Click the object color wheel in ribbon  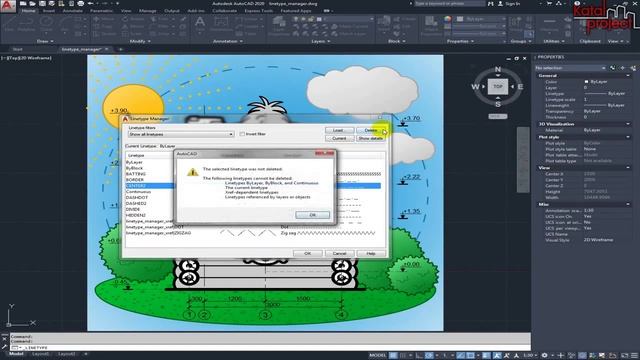point(448,19)
